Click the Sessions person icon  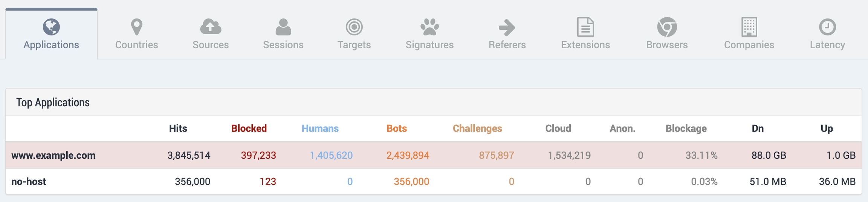pos(283,27)
